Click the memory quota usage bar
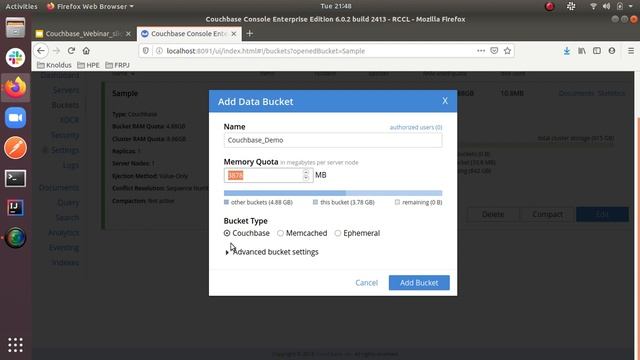 (x=333, y=193)
